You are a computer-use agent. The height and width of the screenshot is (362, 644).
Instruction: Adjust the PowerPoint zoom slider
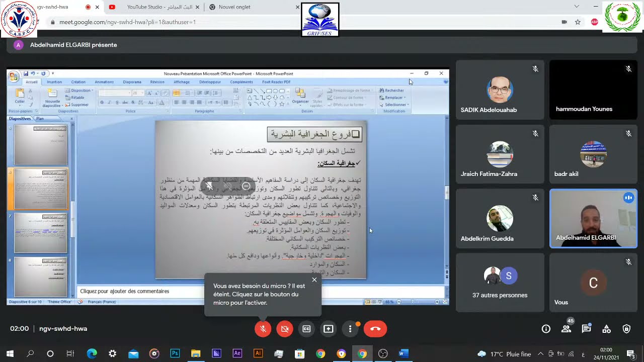413,302
